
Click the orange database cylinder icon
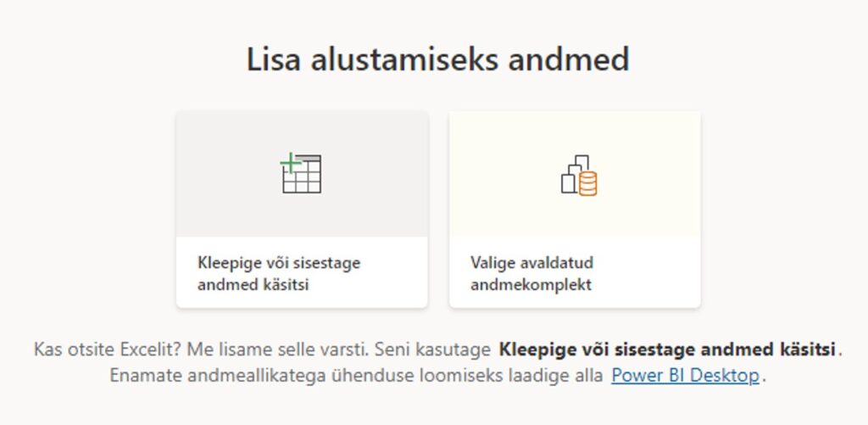pyautogui.click(x=587, y=182)
